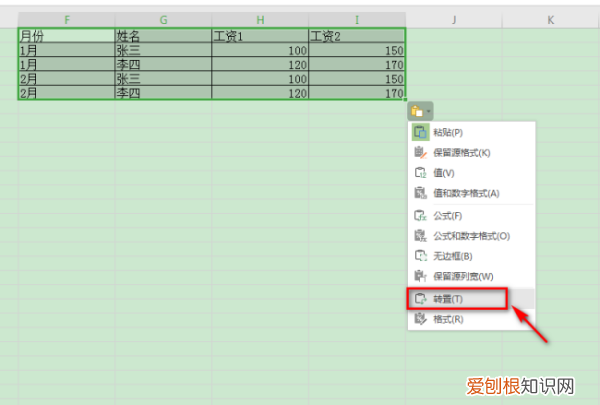Select 值和数字格式(A) paste option
Image resolution: width=600 pixels, height=405 pixels.
[x=471, y=193]
